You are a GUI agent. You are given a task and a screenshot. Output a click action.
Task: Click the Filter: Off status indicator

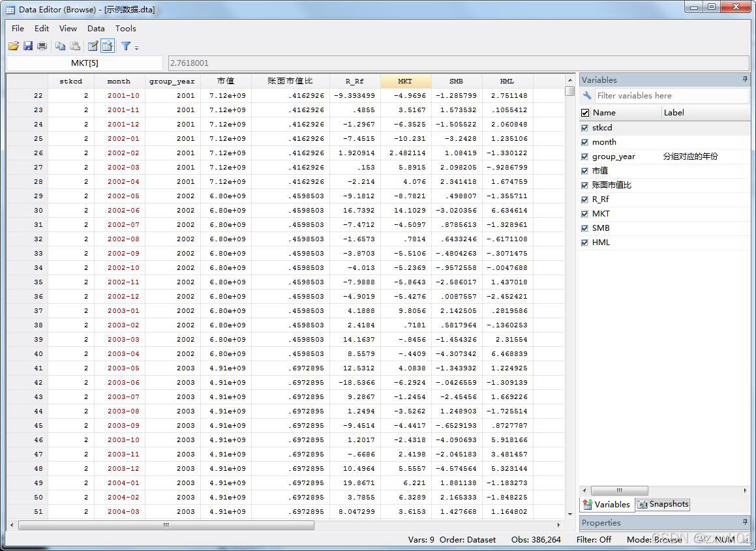(594, 539)
